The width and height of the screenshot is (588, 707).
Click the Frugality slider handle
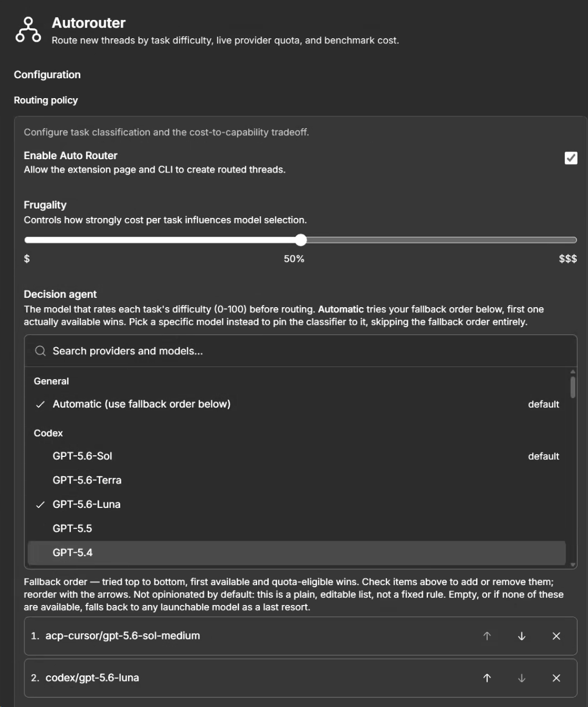300,240
